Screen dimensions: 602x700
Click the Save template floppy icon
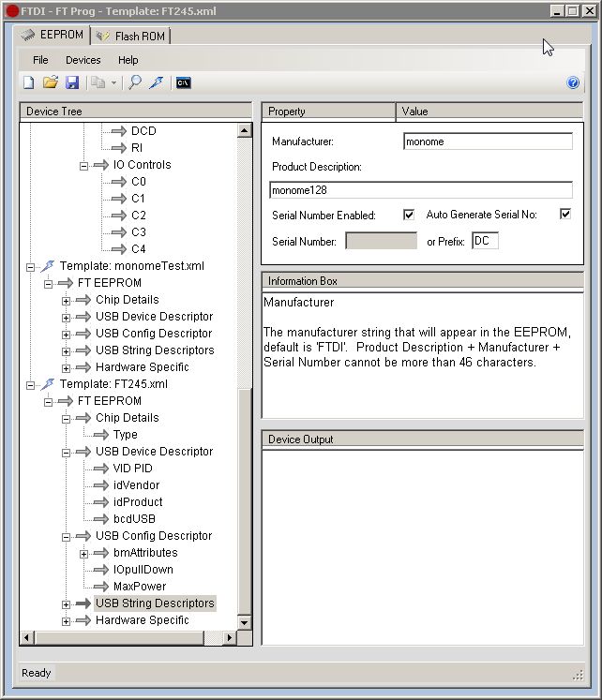[x=72, y=82]
